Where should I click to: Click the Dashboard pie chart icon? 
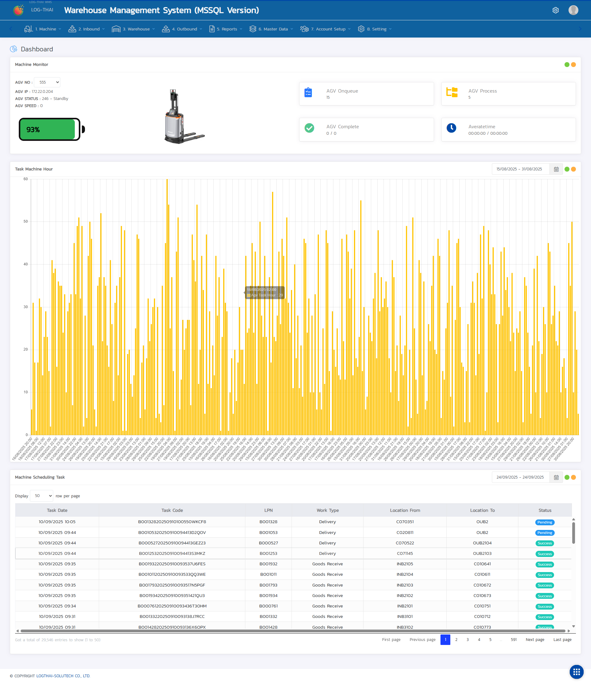[x=14, y=49]
